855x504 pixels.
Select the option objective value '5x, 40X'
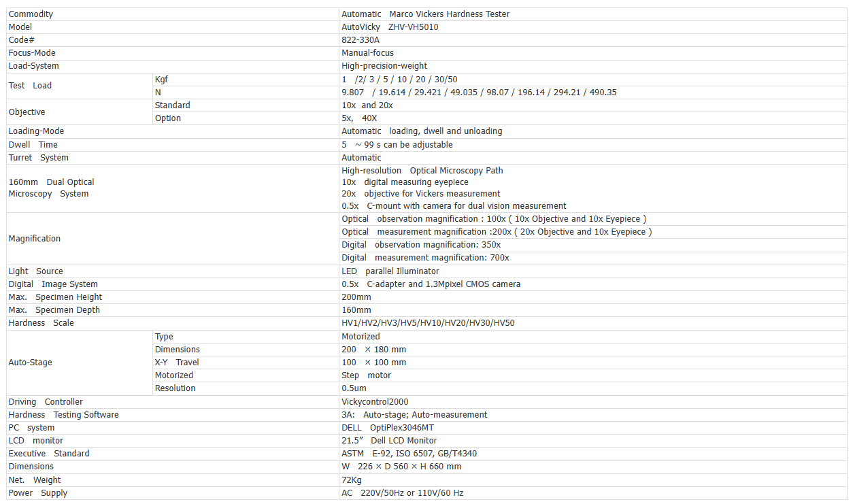coord(359,118)
